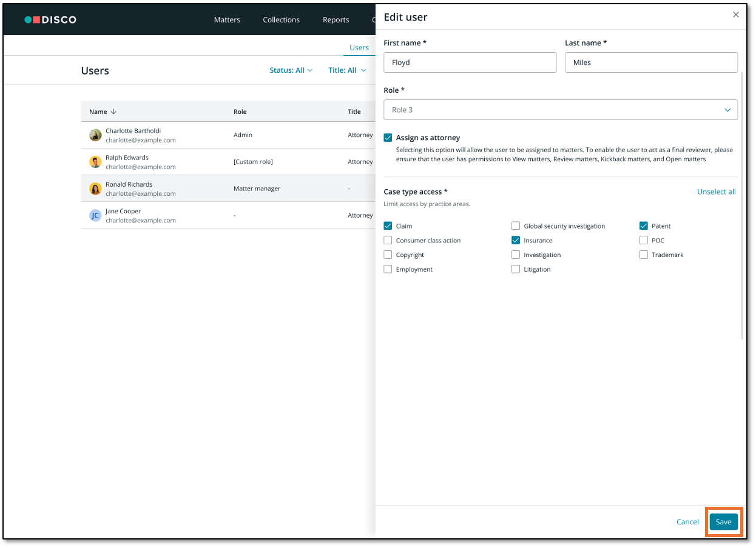Open the Role dropdown

tap(560, 110)
